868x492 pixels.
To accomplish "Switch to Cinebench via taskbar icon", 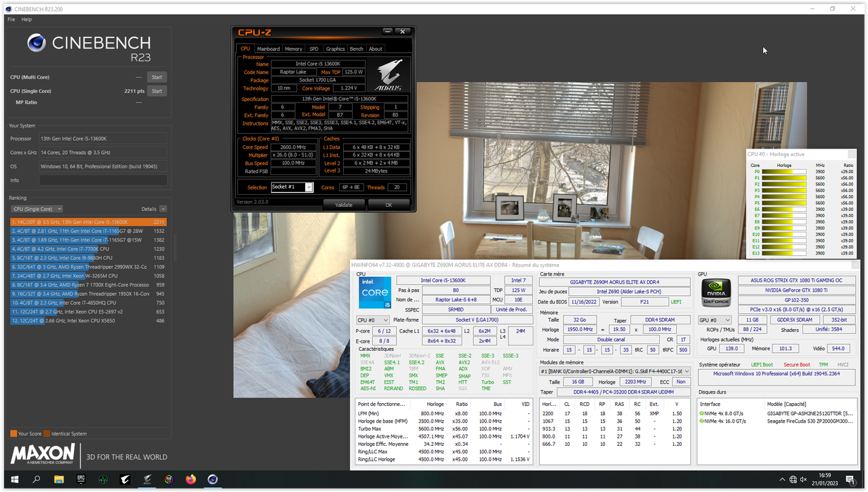I will pyautogui.click(x=213, y=479).
